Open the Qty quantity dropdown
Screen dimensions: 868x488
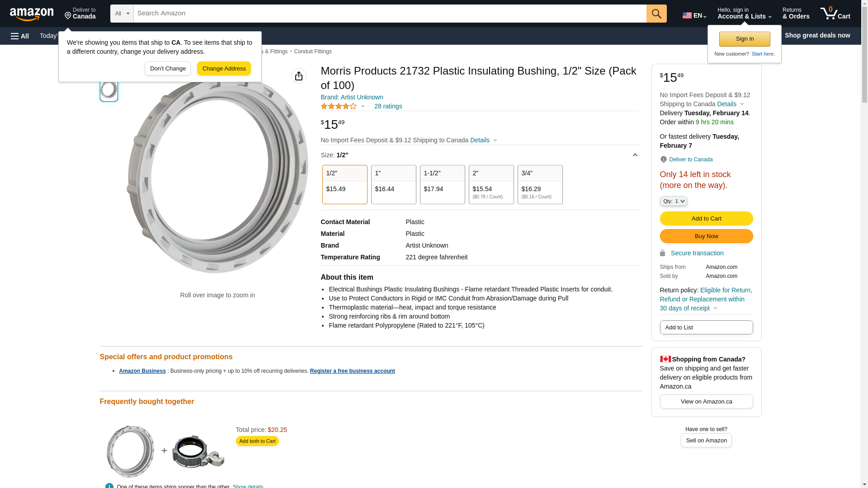[x=673, y=201]
